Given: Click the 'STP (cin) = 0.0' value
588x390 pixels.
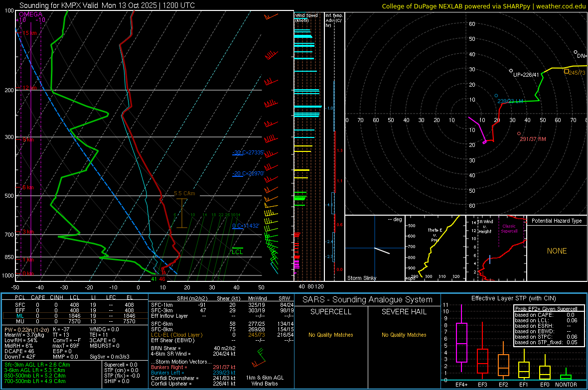Looking at the screenshot, I should pos(121,370).
